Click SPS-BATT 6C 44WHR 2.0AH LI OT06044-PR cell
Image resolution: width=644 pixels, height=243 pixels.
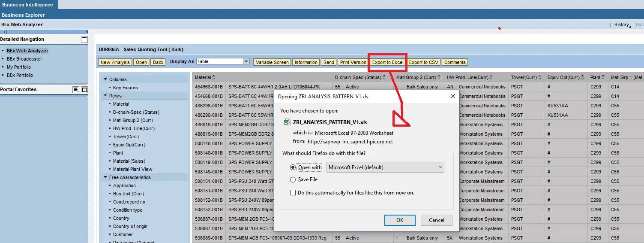point(279,87)
